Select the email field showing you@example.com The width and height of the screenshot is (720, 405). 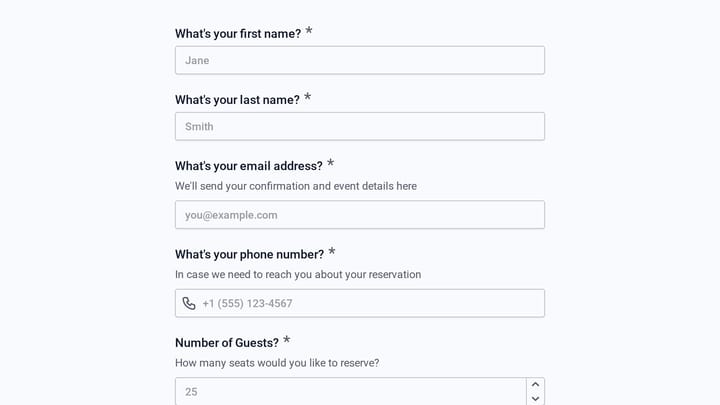[360, 214]
